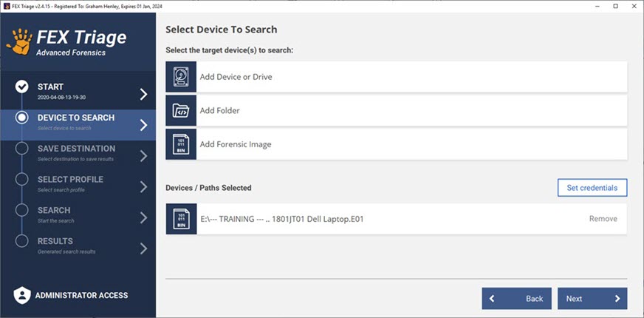The image size is (644, 318).
Task: Click the BIN file icon for Add Forensic Image
Action: 181,143
